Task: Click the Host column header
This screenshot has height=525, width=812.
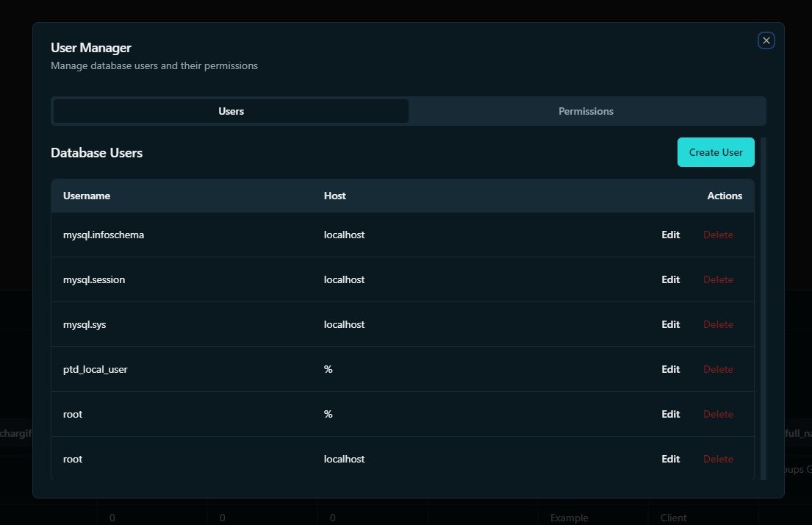Action: 334,196
